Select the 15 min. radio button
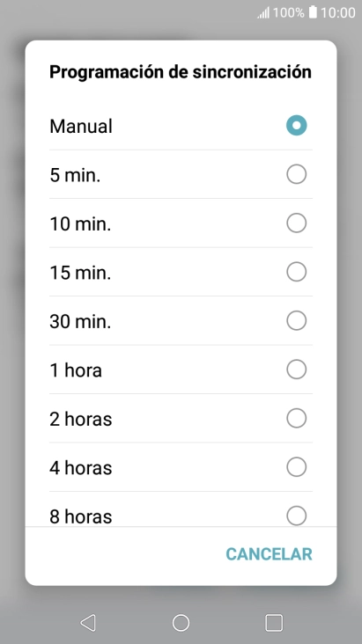The image size is (362, 644). click(297, 272)
